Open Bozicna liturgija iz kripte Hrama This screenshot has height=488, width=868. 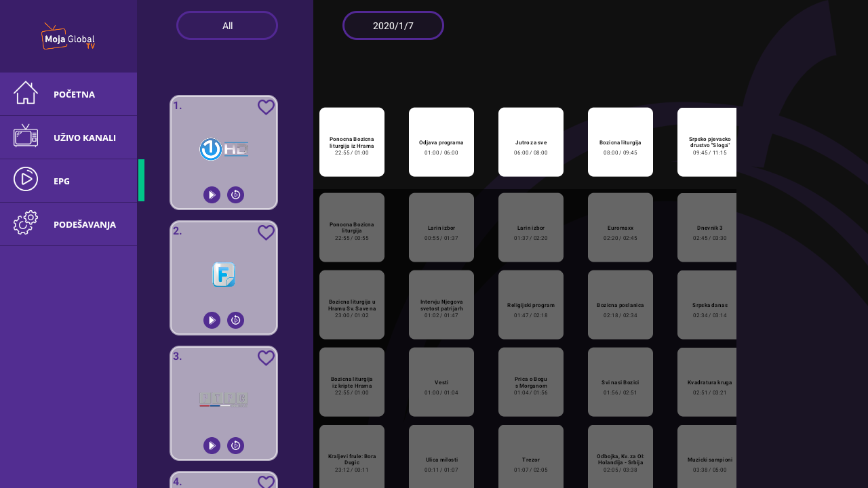[x=352, y=382]
